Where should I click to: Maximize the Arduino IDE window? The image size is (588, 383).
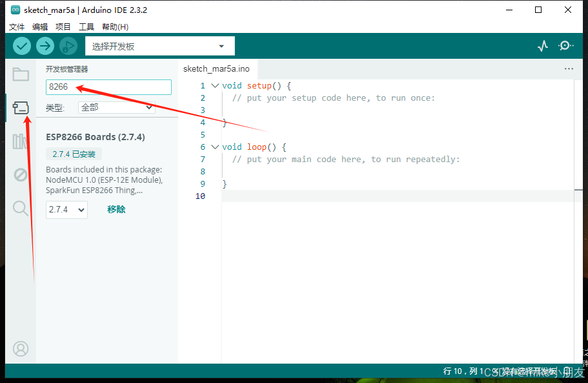[x=538, y=10]
